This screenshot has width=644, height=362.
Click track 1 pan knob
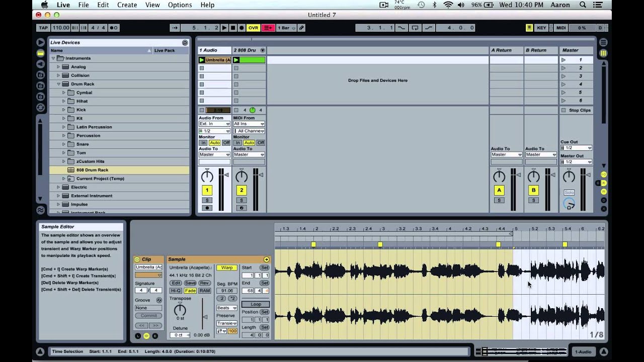[207, 176]
